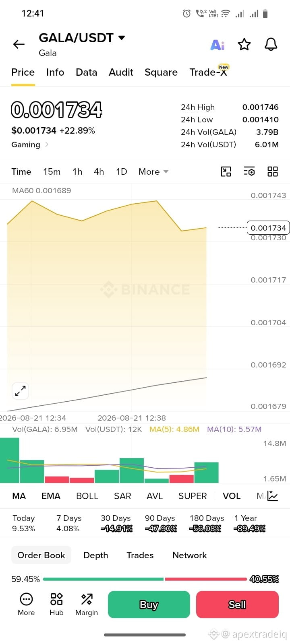Image resolution: width=290 pixels, height=644 pixels.
Task: Open chart settings list icon
Action: [249, 172]
